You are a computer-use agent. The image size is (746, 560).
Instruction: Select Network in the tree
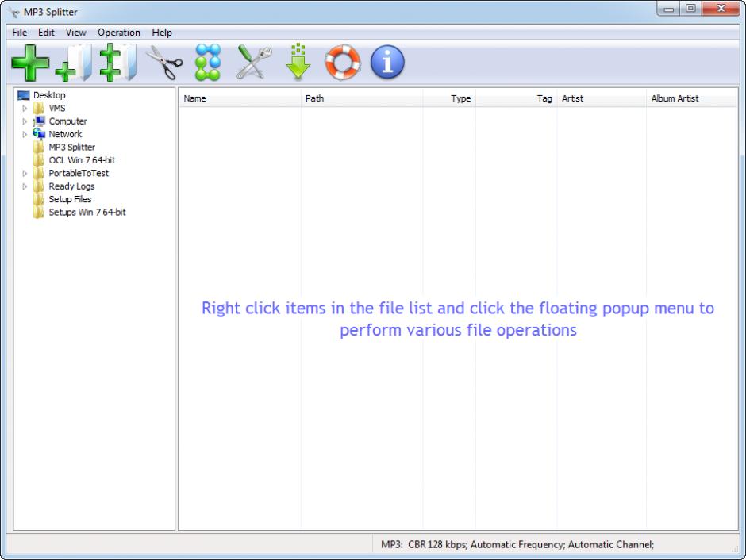point(65,134)
